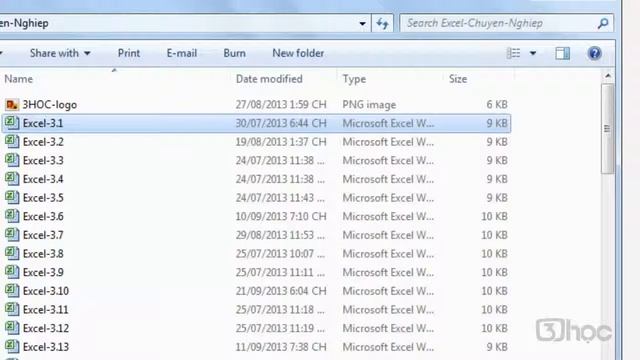This screenshot has width=640, height=360.
Task: Click the date 30/07/2013 6:44 CH
Action: (x=281, y=123)
